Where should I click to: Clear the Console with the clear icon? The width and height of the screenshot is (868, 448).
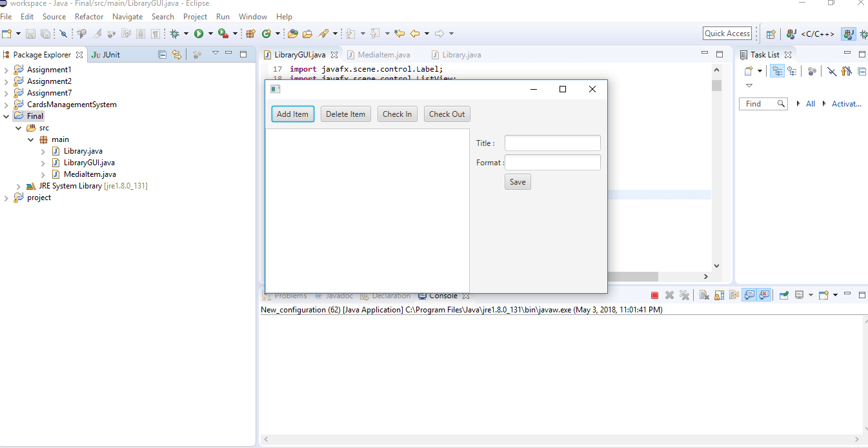(x=703, y=294)
